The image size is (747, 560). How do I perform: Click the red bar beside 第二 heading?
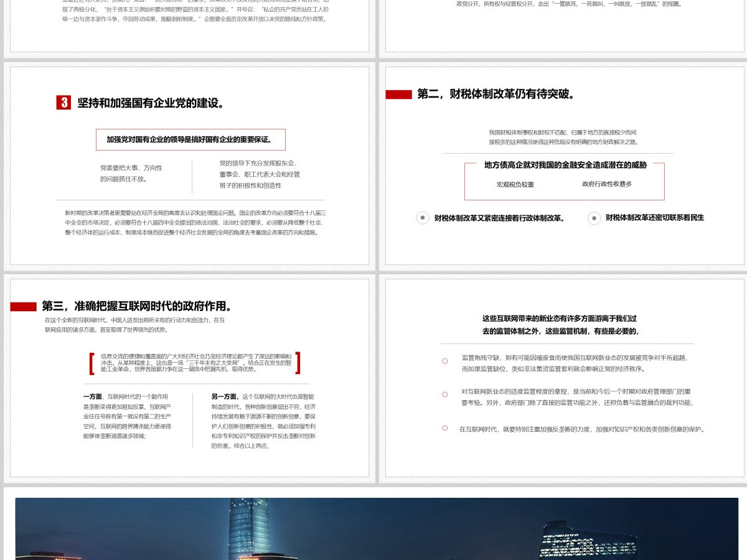[398, 95]
